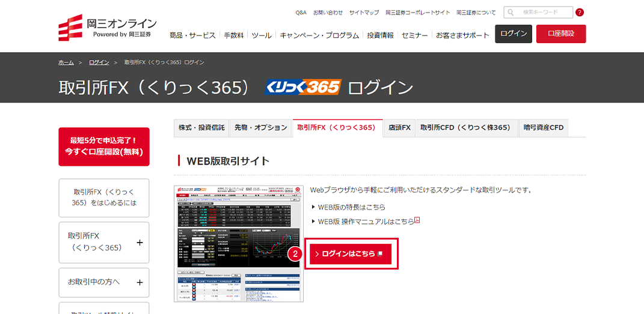
Task: Open お問い合わせ contact link
Action: 328,13
